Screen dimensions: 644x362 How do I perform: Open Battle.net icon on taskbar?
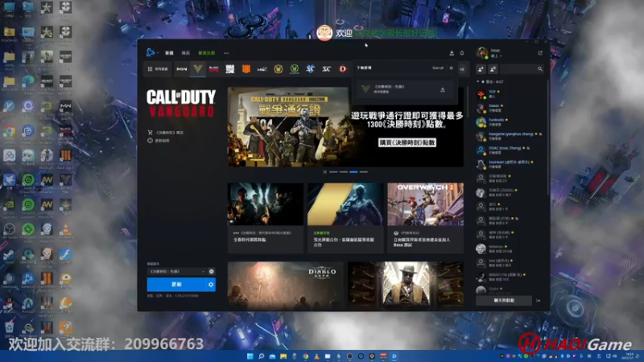(394, 356)
